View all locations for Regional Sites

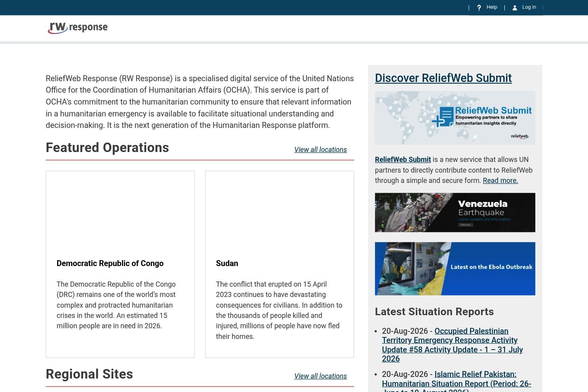click(x=320, y=376)
